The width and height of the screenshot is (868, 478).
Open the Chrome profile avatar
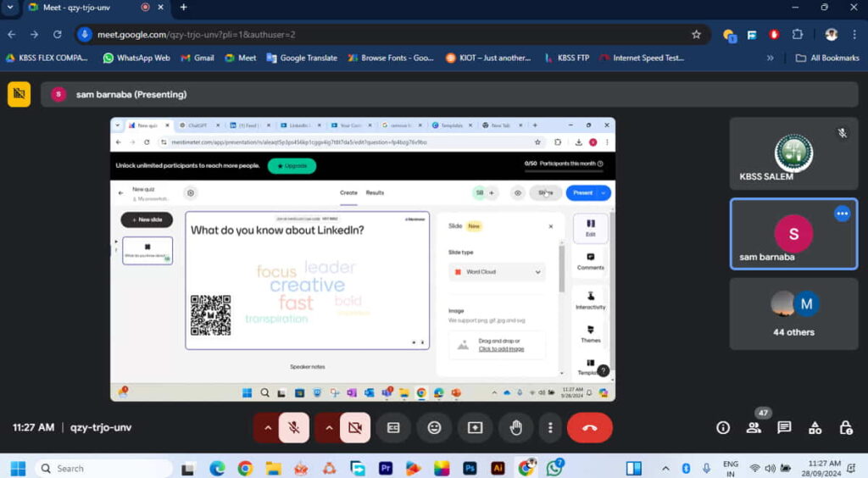point(831,34)
